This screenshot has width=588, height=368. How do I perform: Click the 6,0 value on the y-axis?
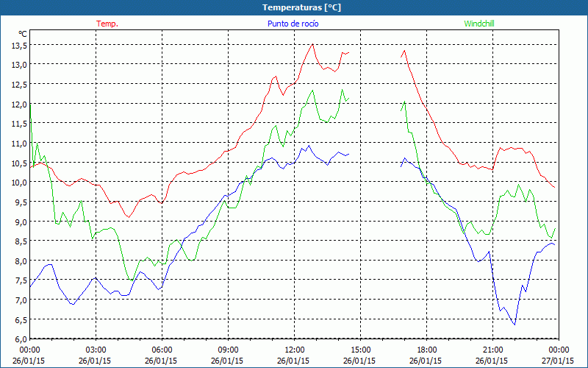21,339
